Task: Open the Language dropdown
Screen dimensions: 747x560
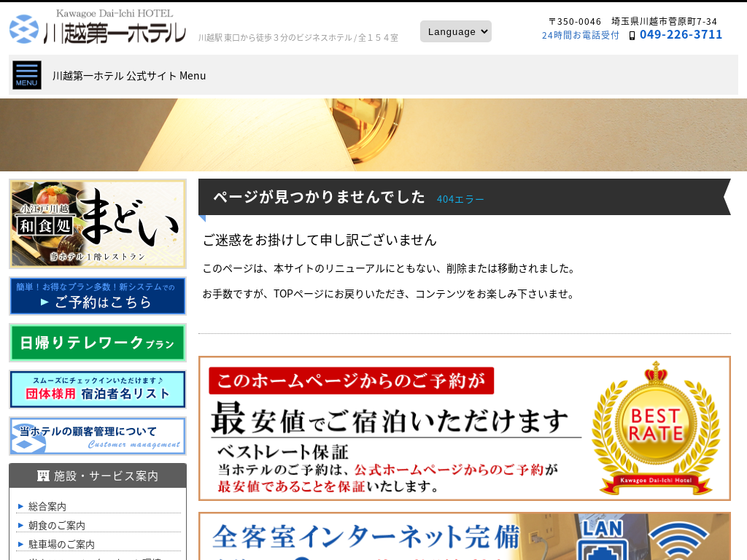Action: pyautogui.click(x=455, y=31)
